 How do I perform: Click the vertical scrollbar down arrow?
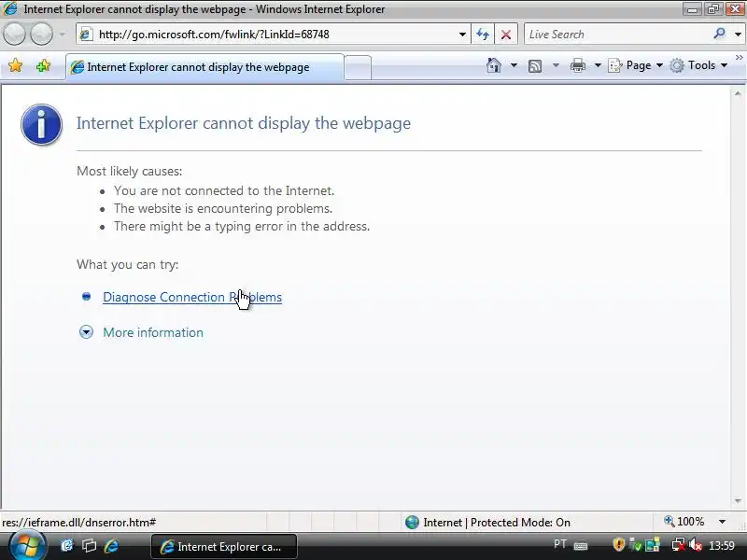[x=738, y=500]
